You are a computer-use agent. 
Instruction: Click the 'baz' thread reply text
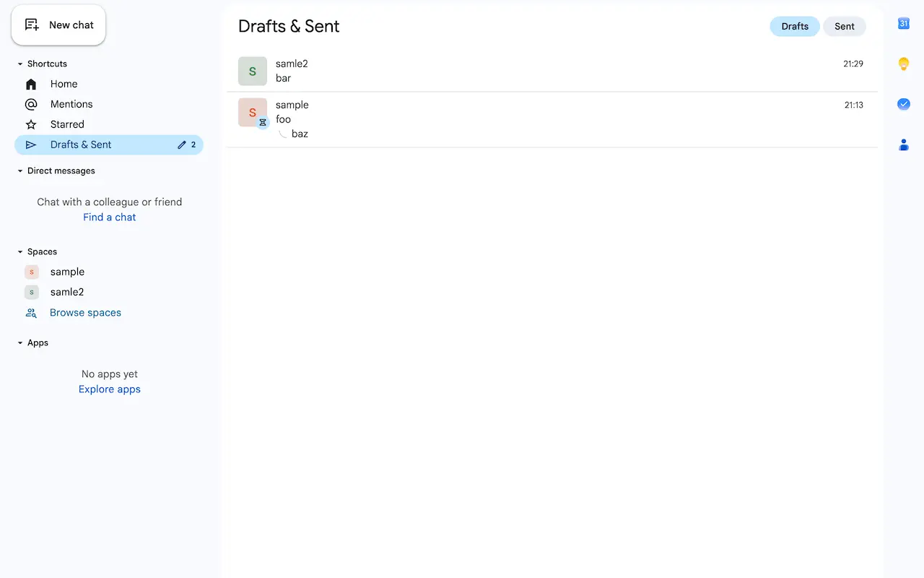coord(300,134)
